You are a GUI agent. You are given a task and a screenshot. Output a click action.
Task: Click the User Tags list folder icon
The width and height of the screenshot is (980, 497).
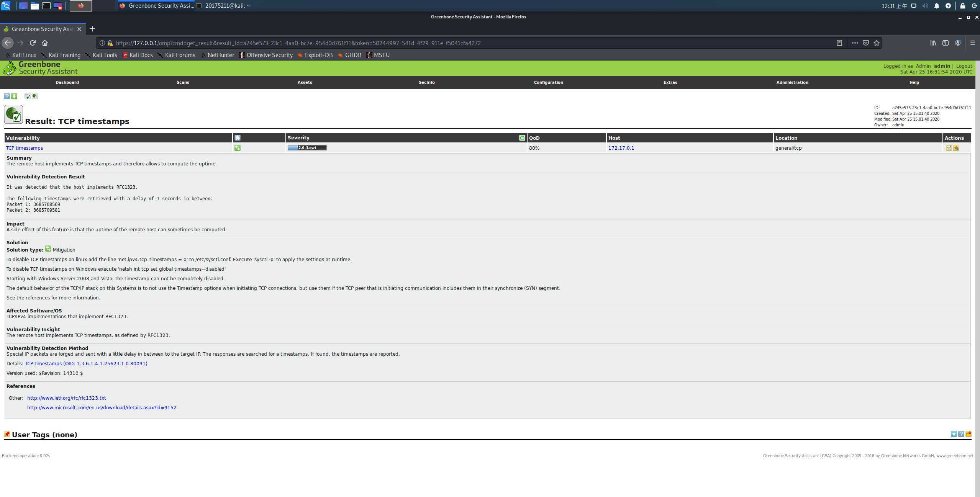[x=968, y=434]
